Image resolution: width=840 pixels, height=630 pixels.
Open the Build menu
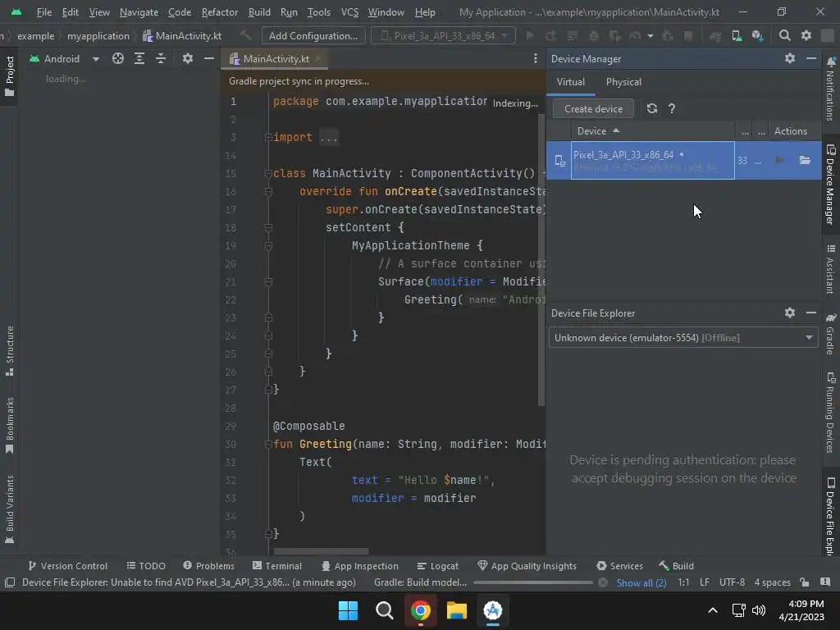[x=259, y=11]
